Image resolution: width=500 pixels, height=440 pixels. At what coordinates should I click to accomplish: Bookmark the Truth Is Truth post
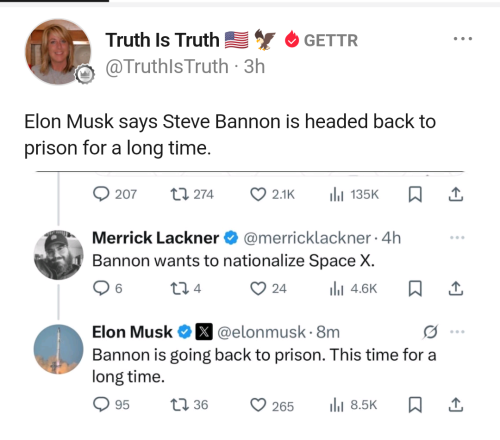point(415,194)
